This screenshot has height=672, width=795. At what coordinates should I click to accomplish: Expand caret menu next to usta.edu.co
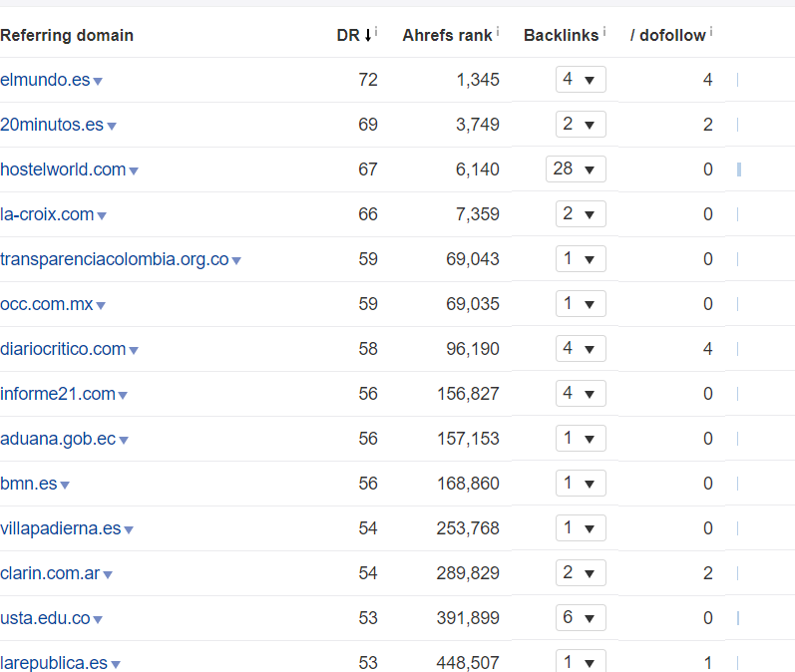[x=98, y=619]
